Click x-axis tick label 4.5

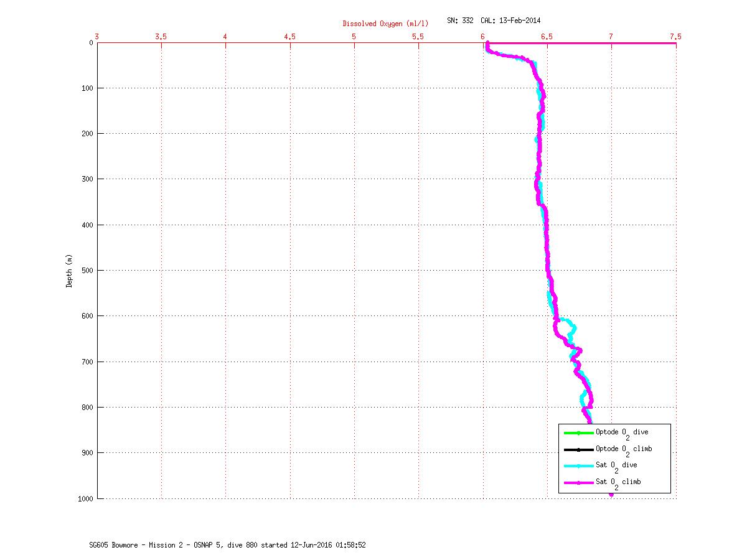[x=290, y=37]
